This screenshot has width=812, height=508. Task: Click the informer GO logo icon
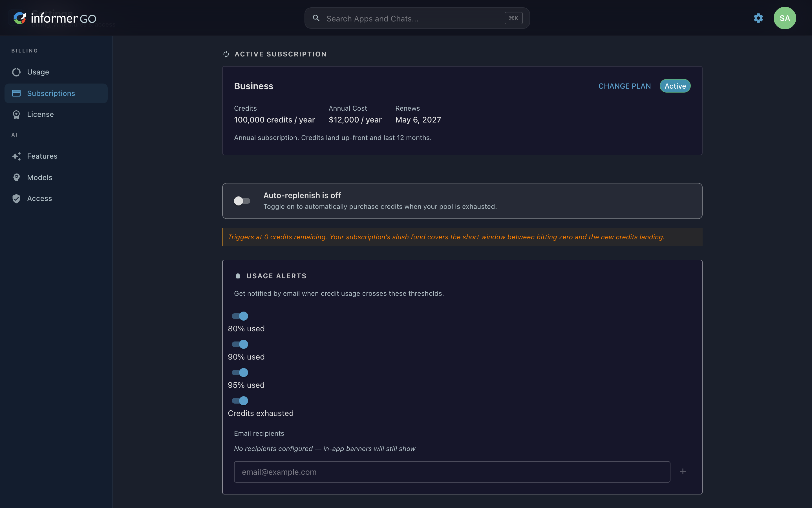(20, 18)
